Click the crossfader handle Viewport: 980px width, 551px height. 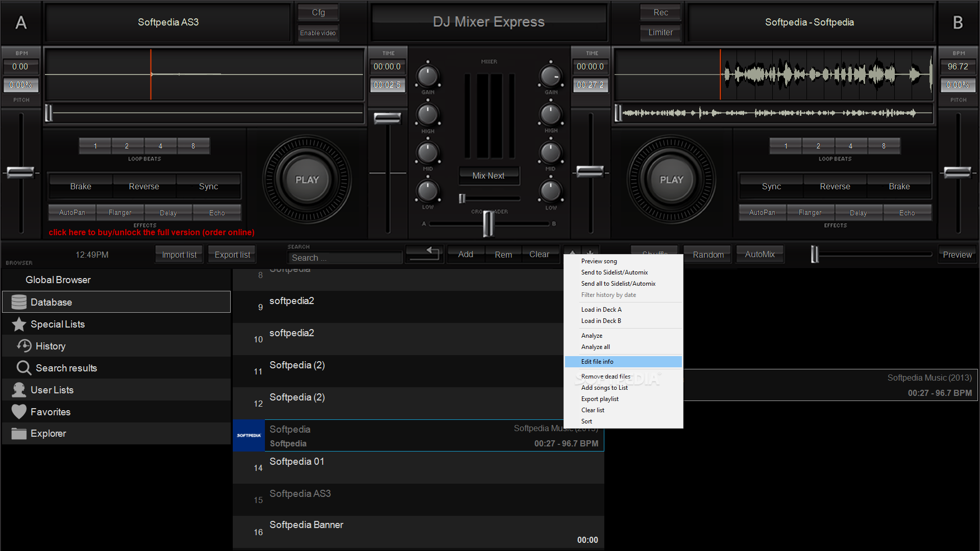tap(488, 223)
